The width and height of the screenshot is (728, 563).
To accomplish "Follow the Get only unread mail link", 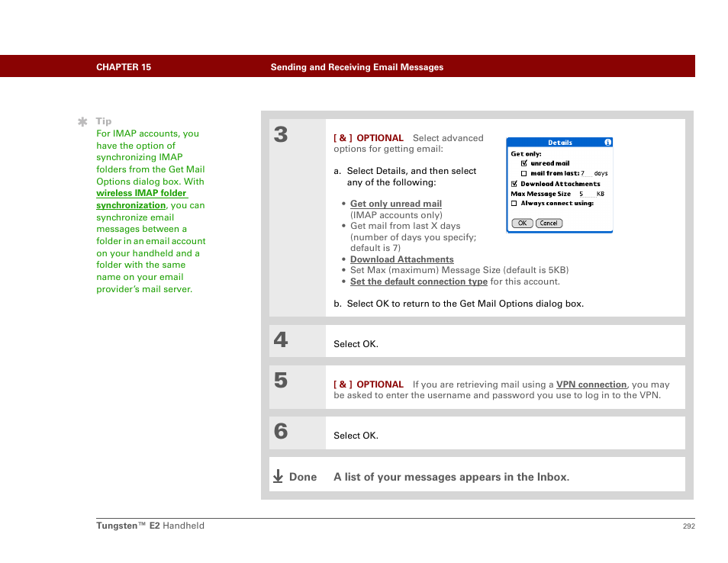I will click(395, 204).
